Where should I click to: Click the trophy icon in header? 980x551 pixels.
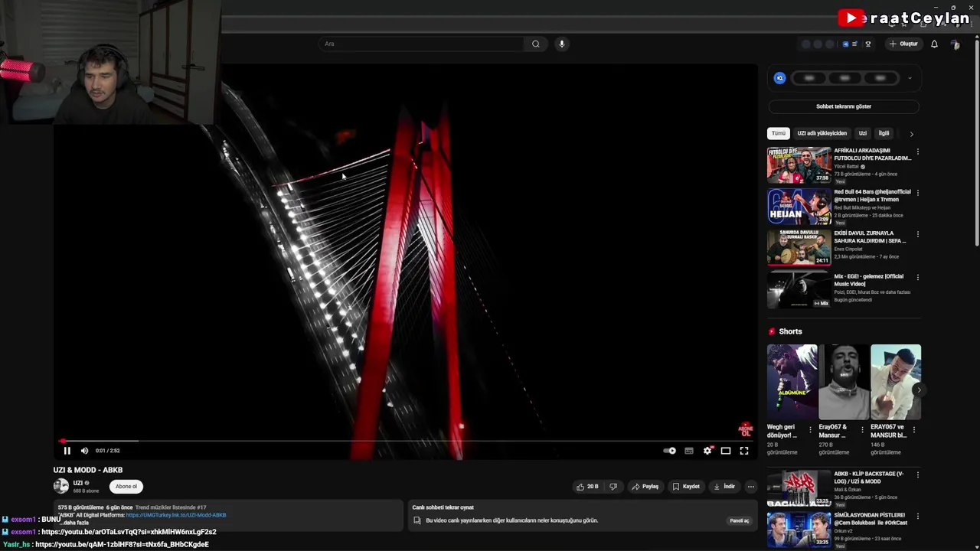(x=868, y=44)
